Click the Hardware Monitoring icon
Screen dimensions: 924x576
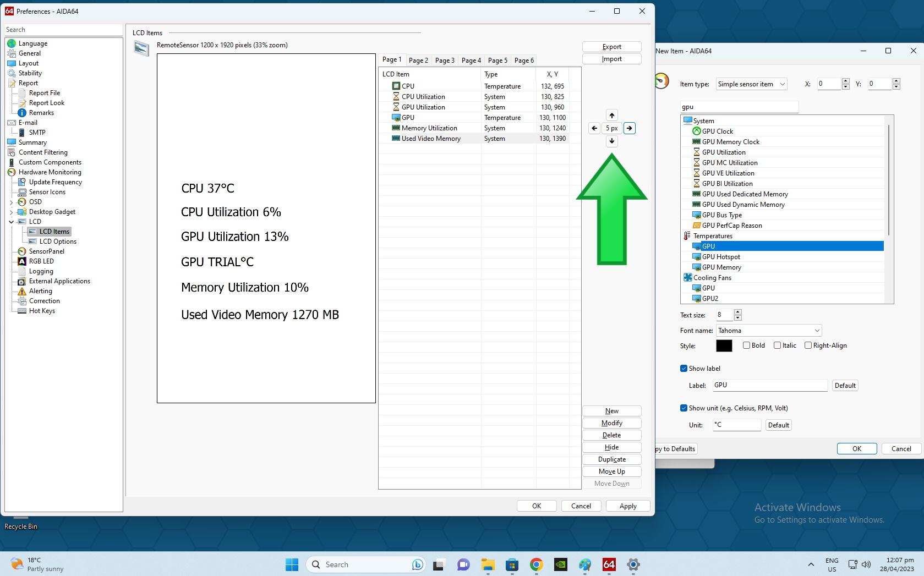click(12, 172)
